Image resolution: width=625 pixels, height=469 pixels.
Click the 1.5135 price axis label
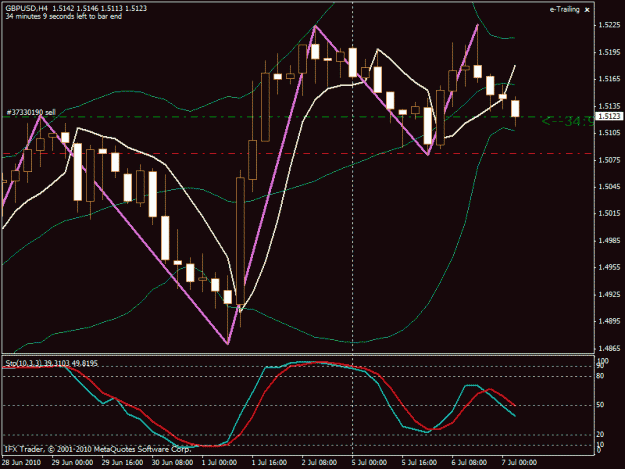[x=609, y=106]
